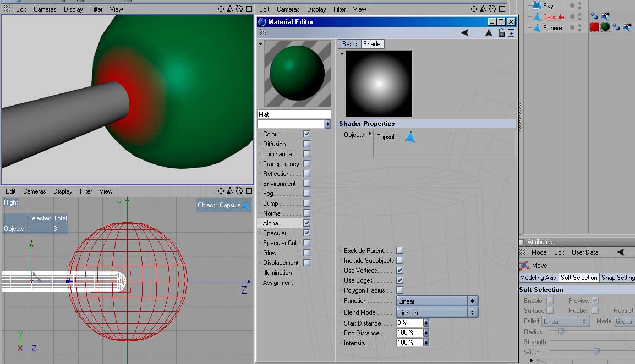Click the Width slider handle
Screen dimensions: 635x364
(x=596, y=351)
